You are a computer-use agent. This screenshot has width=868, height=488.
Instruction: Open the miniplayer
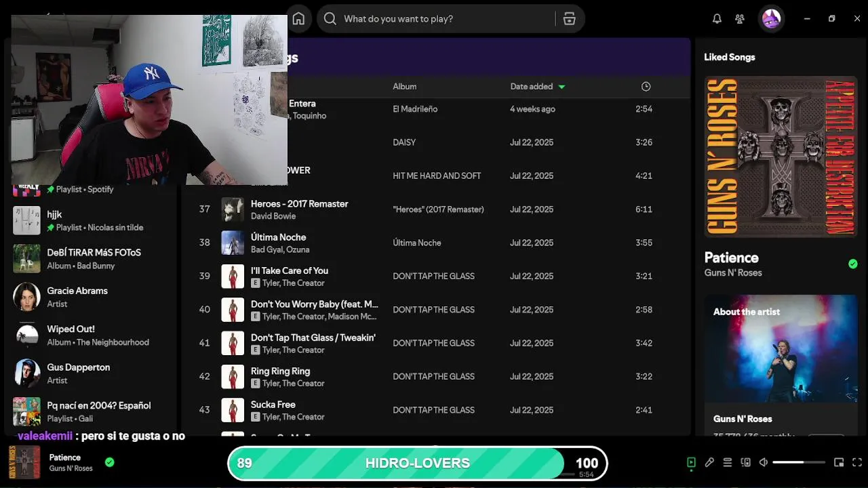click(839, 462)
